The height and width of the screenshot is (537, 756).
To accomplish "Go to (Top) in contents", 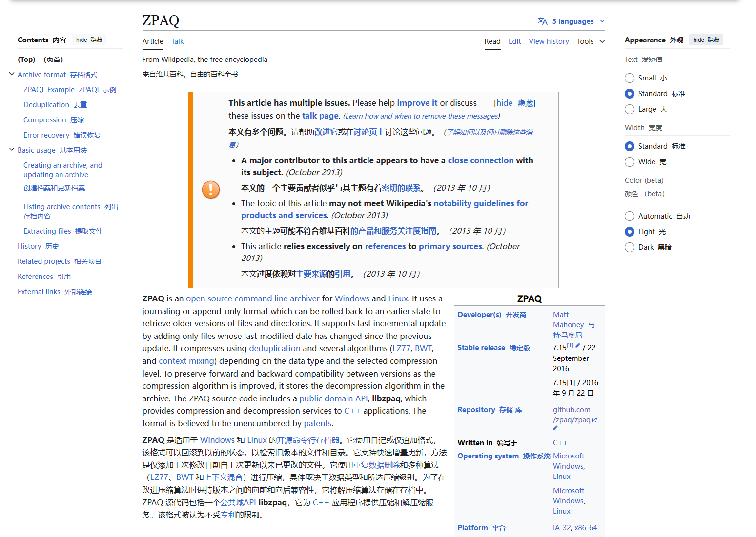I will (41, 60).
